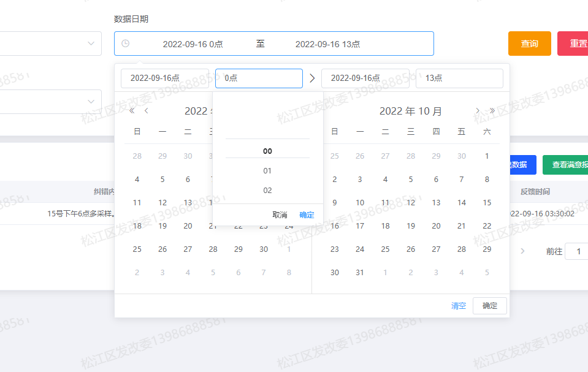588x372 pixels.
Task: Go to previous year in left calendar
Action: tap(132, 111)
